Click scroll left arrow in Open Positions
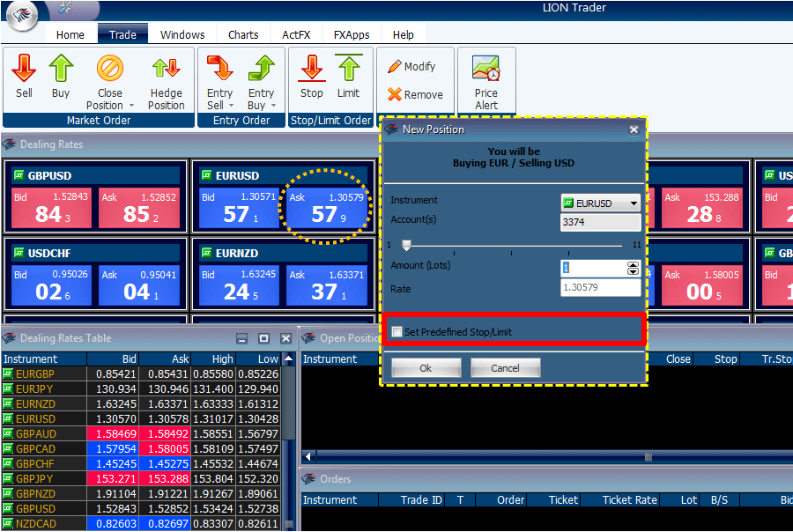Screen dimensions: 793x532 308,456
